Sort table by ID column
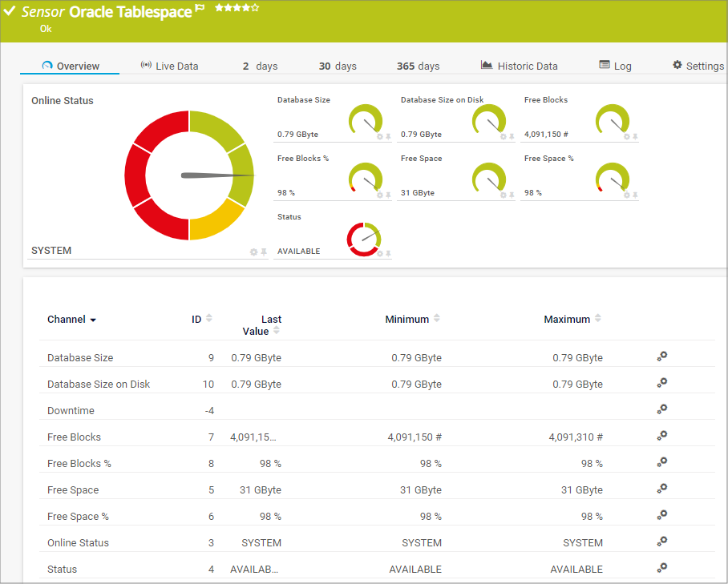 [209, 319]
